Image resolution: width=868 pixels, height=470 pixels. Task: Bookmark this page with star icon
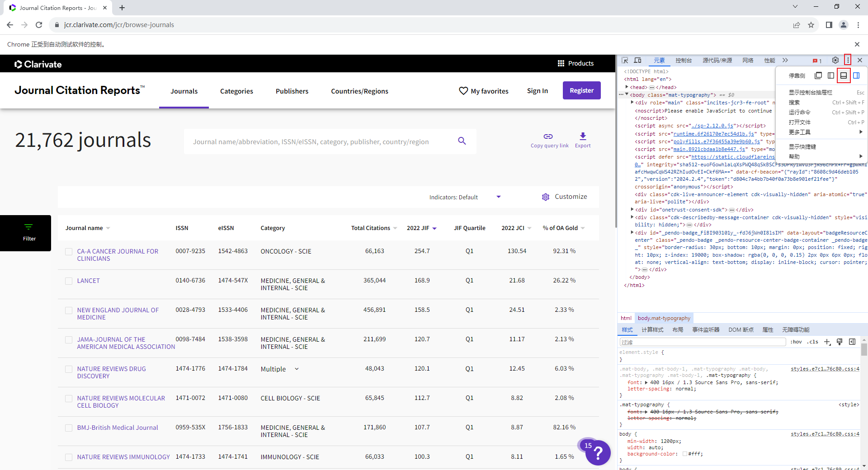[811, 25]
